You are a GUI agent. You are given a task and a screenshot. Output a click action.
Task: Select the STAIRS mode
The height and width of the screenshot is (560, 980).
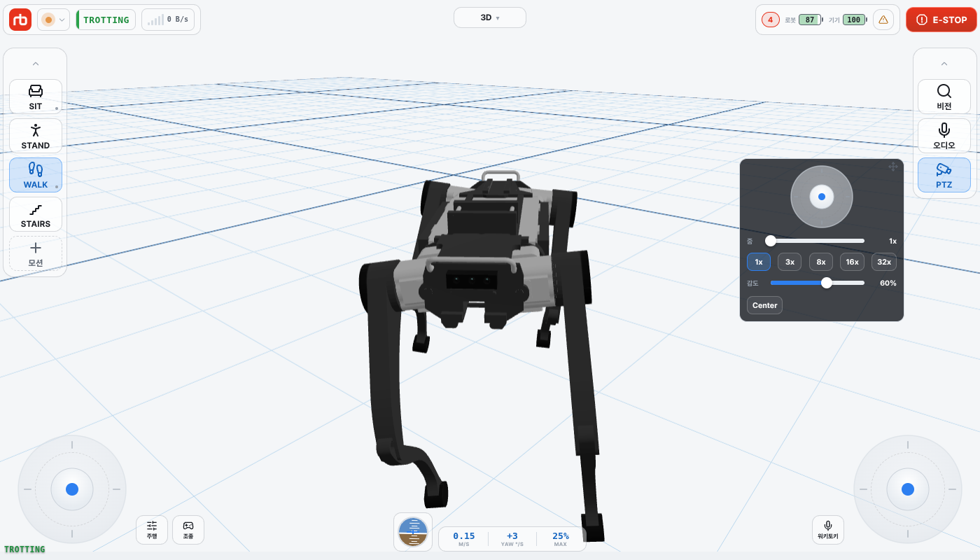[36, 214]
